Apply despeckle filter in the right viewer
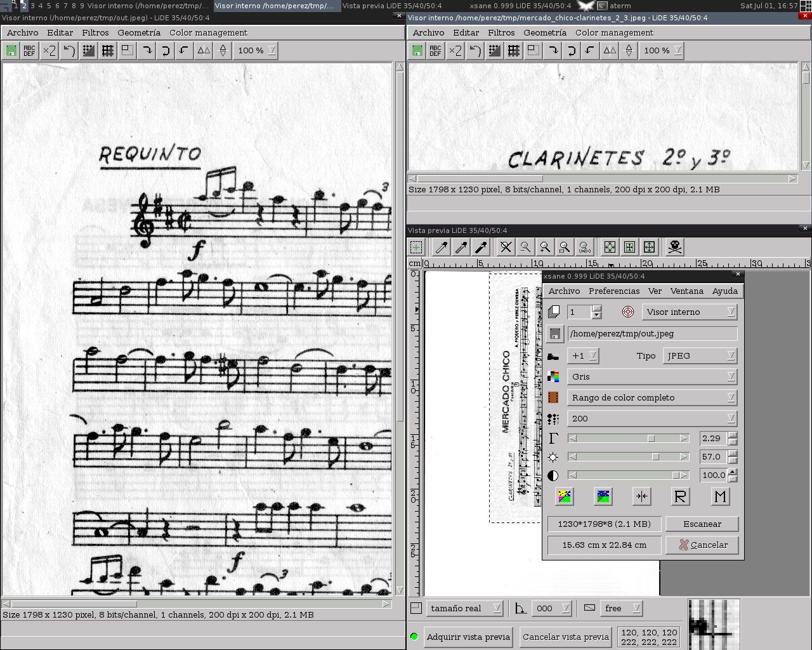 [495, 51]
